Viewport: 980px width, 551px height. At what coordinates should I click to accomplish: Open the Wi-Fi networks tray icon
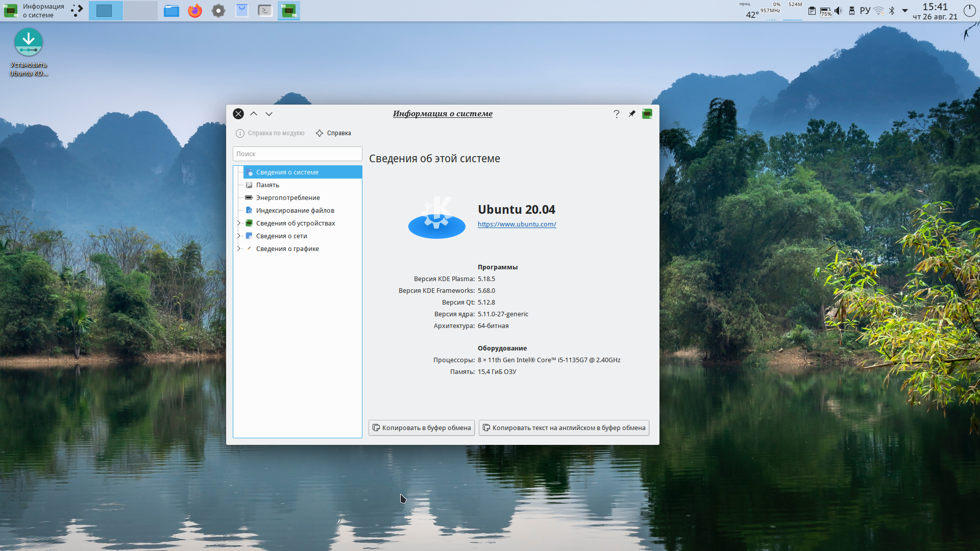(x=879, y=11)
